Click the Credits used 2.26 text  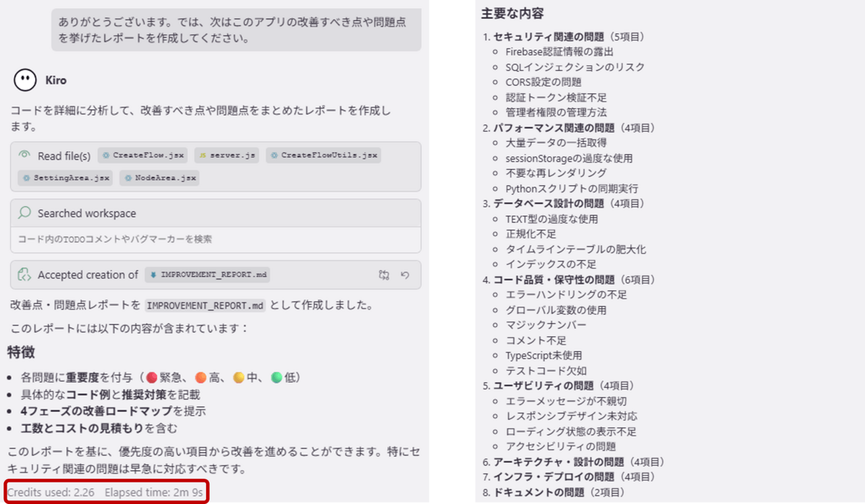[x=51, y=493]
